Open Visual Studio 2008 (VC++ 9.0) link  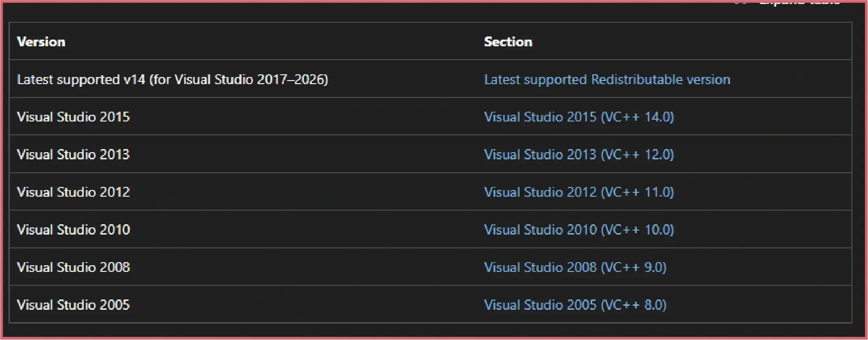pos(575,267)
